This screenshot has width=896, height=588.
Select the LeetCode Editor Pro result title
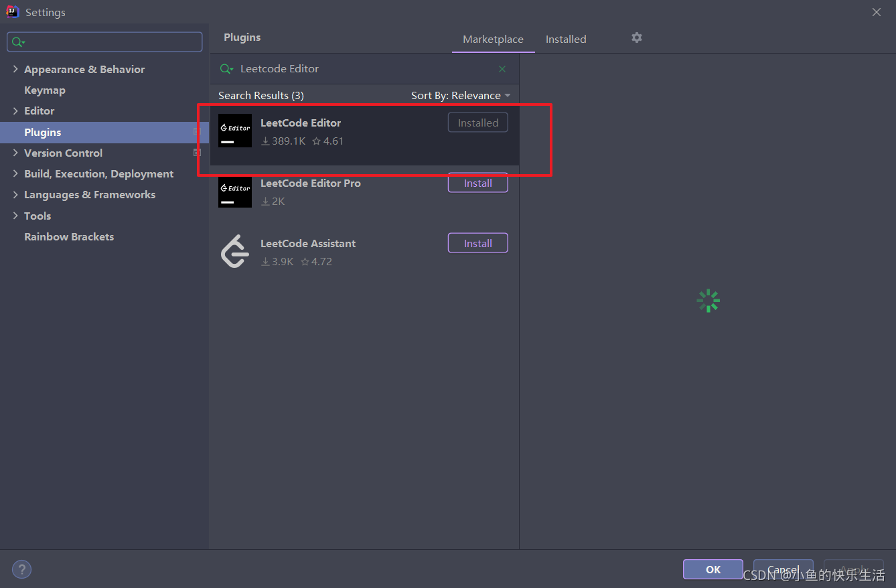(x=311, y=183)
